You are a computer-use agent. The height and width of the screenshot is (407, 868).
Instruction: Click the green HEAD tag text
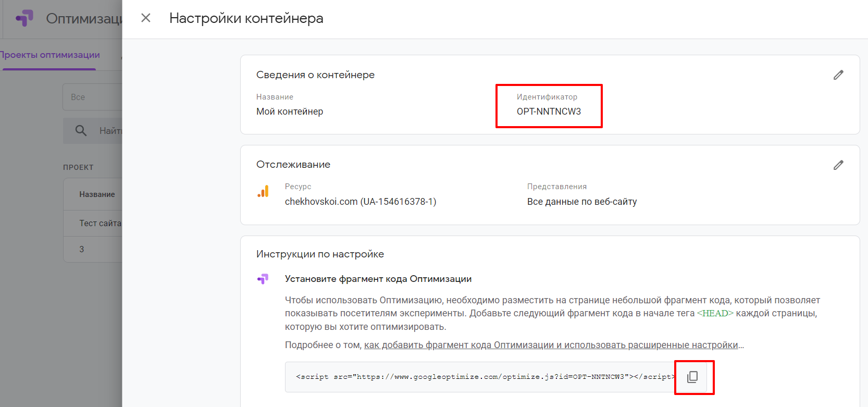point(715,313)
